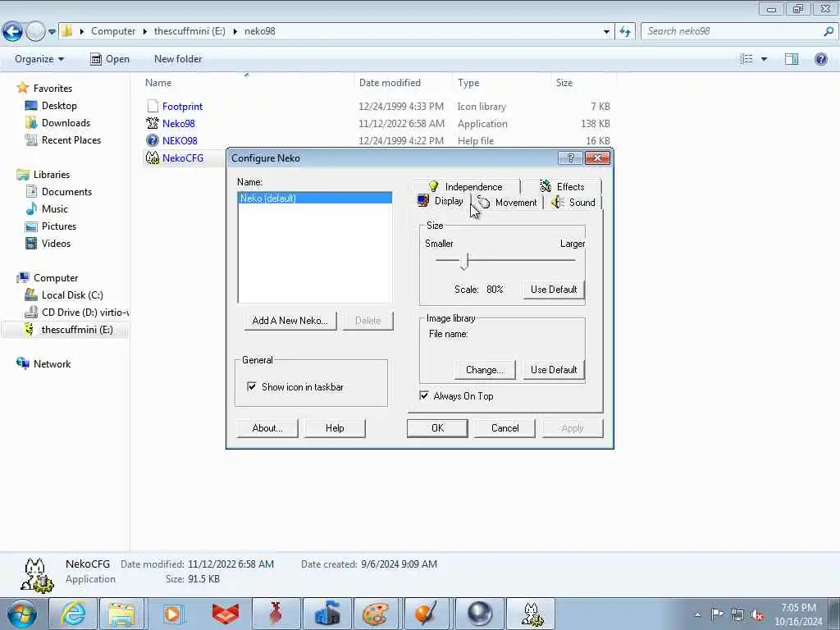840x630 pixels.
Task: Sort by Name column header
Action: pos(158,83)
